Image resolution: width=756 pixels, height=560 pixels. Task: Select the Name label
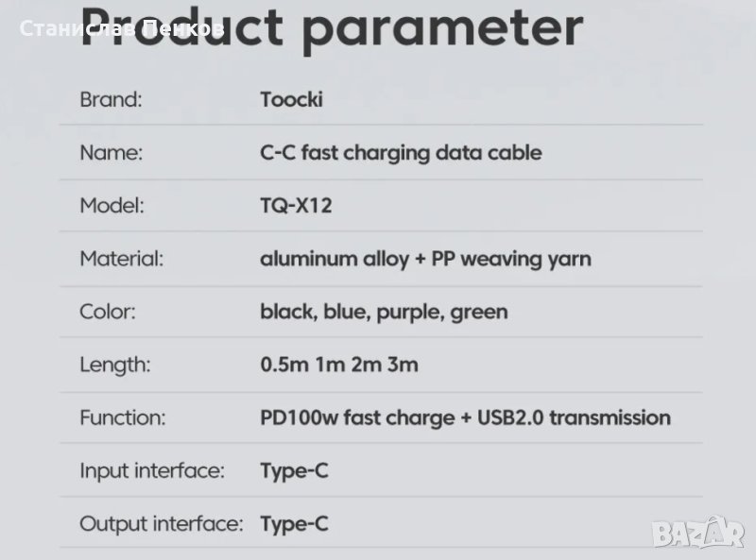(x=111, y=152)
